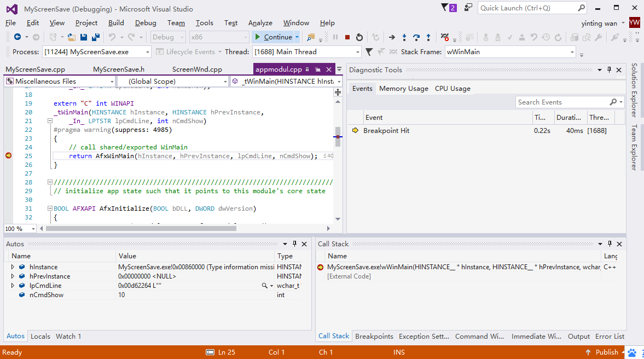644x359 pixels.
Task: Click the feedback icon beside notifications
Action: (468, 8)
